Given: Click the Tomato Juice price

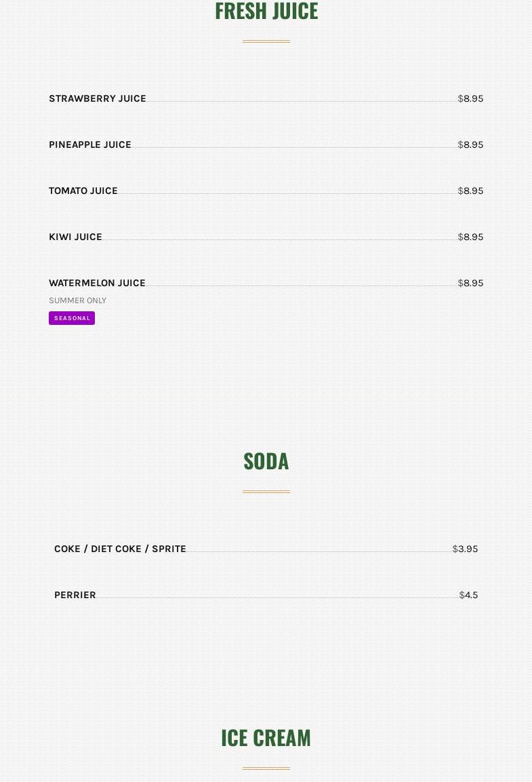Looking at the screenshot, I should pyautogui.click(x=470, y=191).
